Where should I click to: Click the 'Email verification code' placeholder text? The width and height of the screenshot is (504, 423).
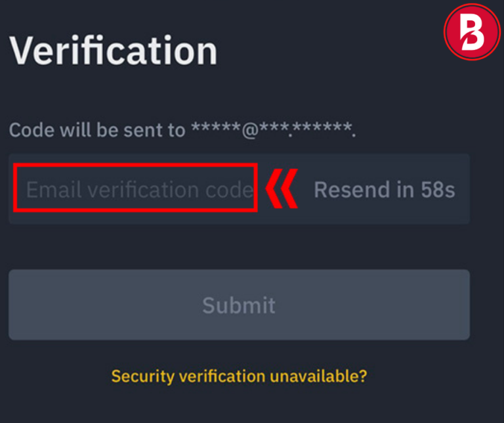(140, 189)
